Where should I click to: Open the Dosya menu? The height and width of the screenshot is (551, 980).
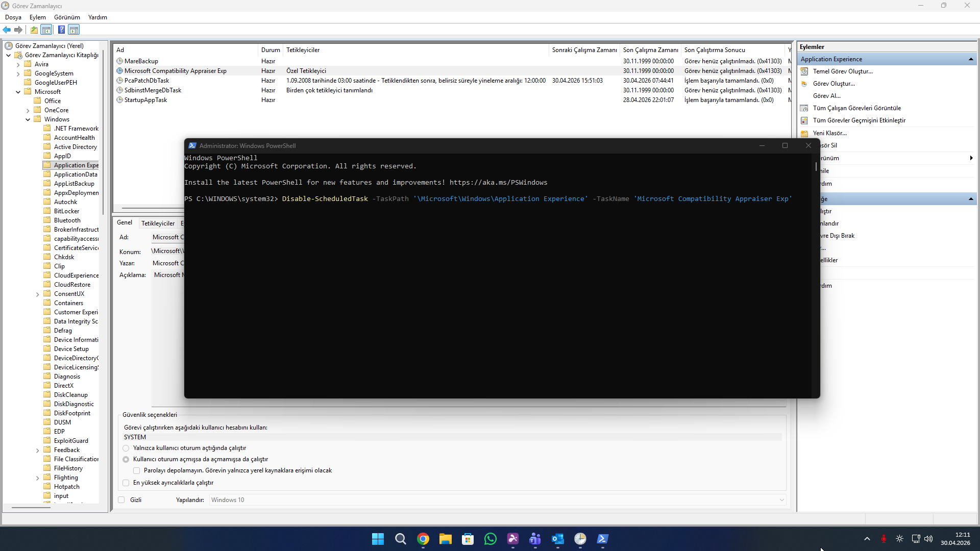pyautogui.click(x=13, y=17)
